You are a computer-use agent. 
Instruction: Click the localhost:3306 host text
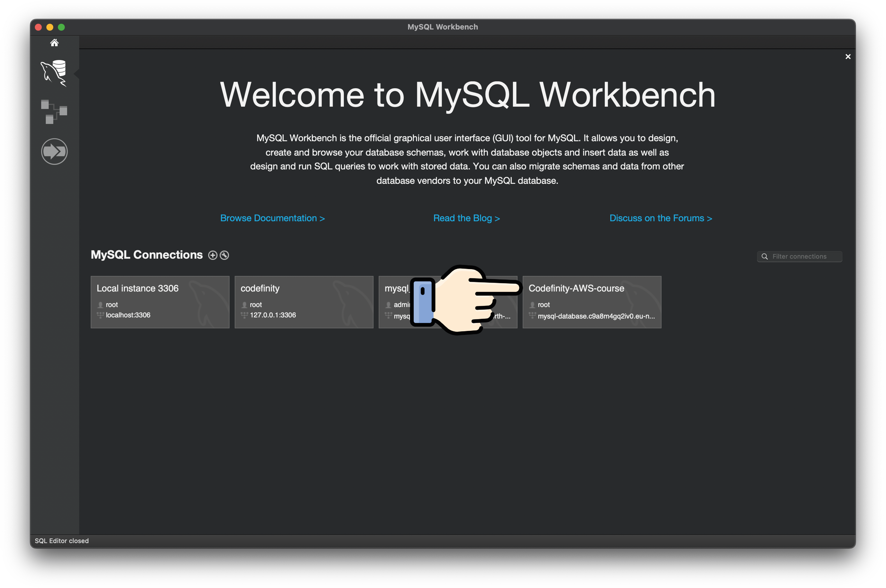tap(128, 315)
